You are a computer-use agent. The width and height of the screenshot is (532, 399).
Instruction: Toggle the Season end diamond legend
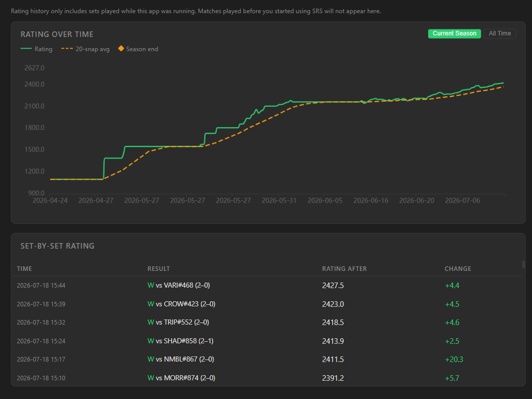(138, 49)
